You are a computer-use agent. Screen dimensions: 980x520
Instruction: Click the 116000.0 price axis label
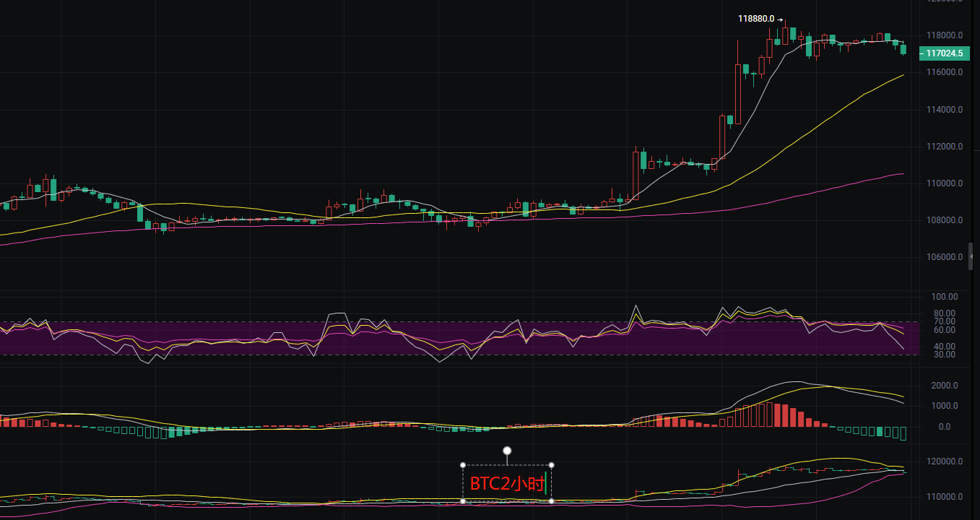coord(944,73)
